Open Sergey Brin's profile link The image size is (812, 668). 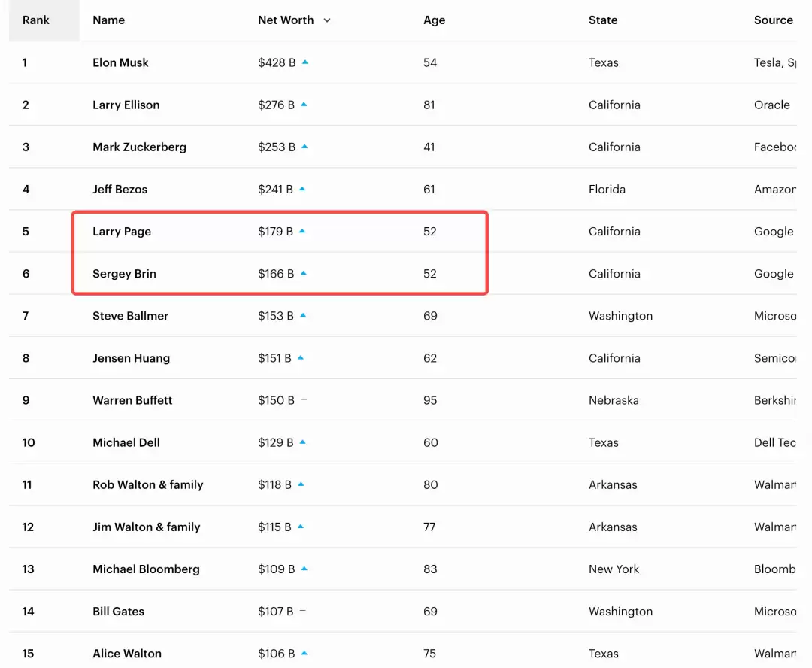click(124, 274)
